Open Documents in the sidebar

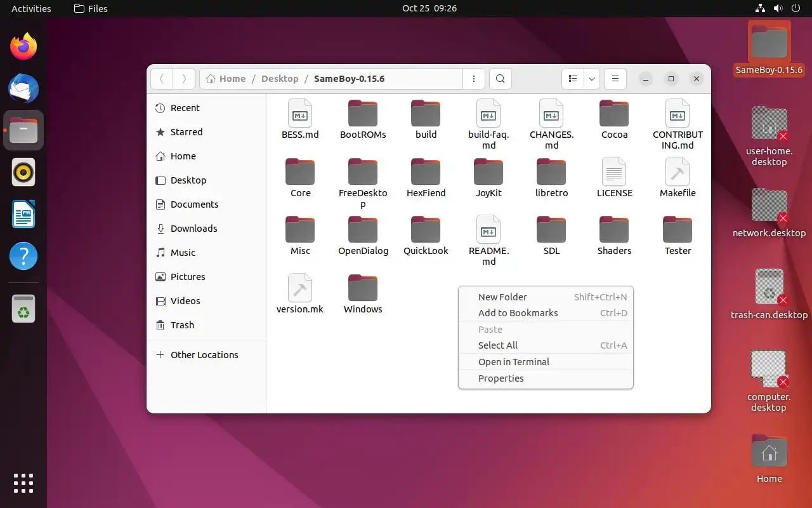pyautogui.click(x=207, y=204)
